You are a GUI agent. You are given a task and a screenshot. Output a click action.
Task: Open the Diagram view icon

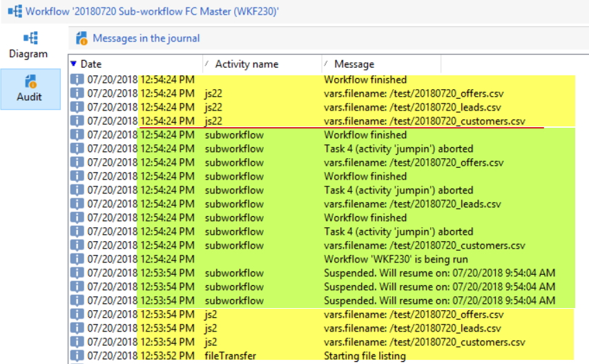[30, 39]
